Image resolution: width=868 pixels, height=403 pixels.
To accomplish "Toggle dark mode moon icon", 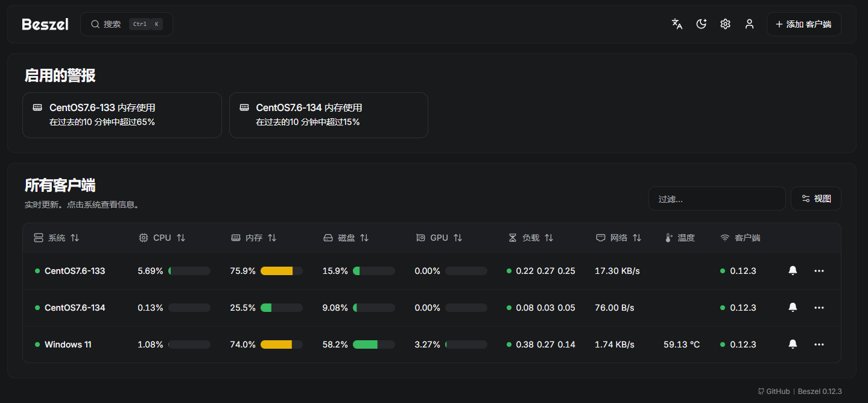I will coord(701,24).
